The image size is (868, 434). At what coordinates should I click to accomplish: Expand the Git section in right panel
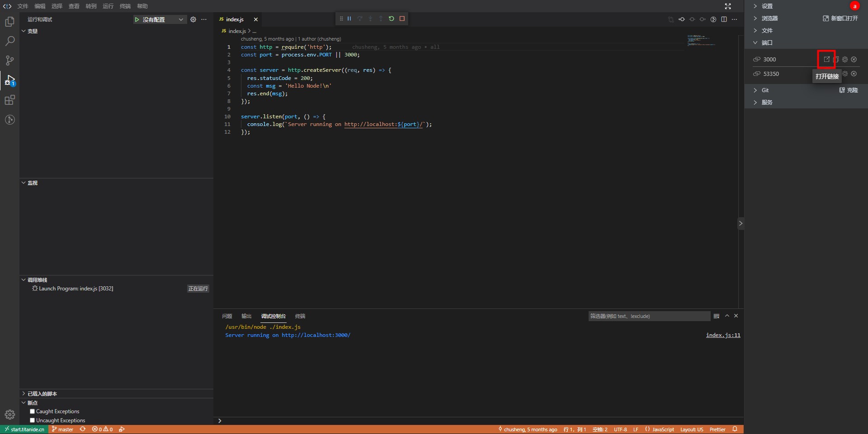coord(761,90)
